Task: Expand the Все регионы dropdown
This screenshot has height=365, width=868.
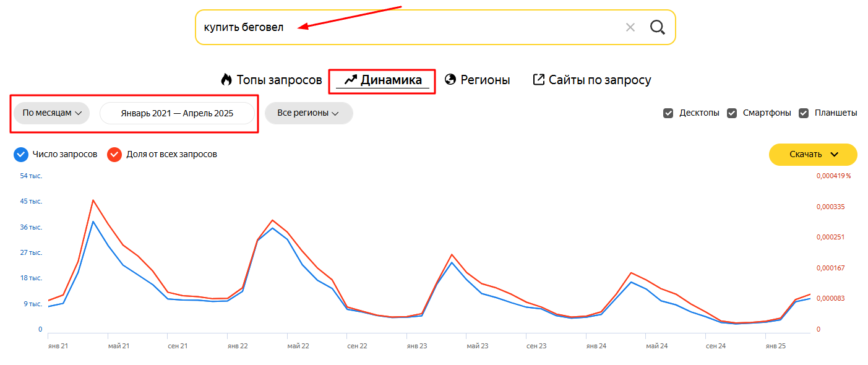Action: click(x=309, y=113)
